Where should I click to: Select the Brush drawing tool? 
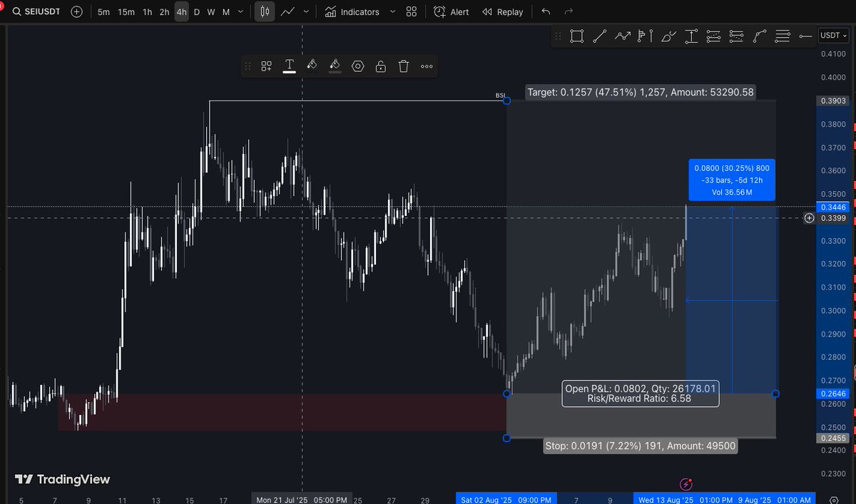tap(668, 36)
